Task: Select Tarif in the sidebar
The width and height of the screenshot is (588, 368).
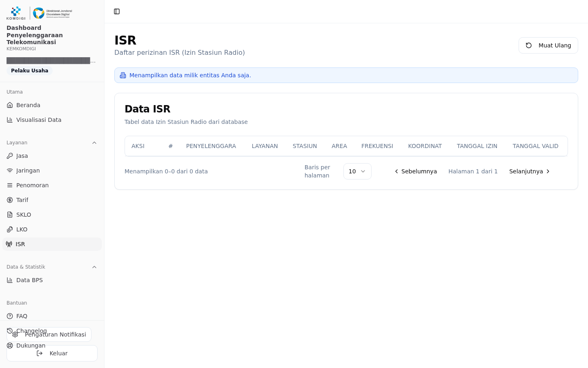Action: tap(52, 200)
